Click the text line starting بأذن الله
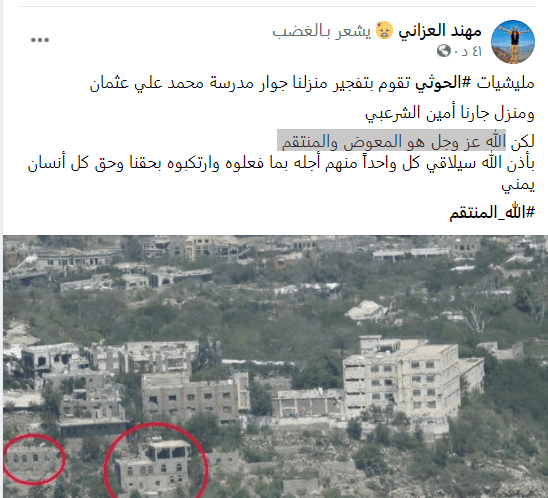 click(x=281, y=163)
